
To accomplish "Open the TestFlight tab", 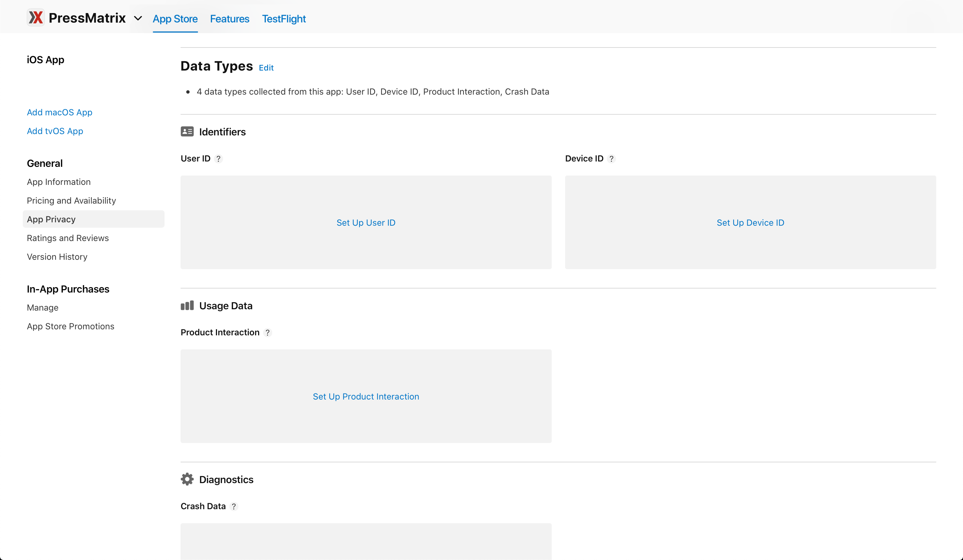I will (x=284, y=19).
